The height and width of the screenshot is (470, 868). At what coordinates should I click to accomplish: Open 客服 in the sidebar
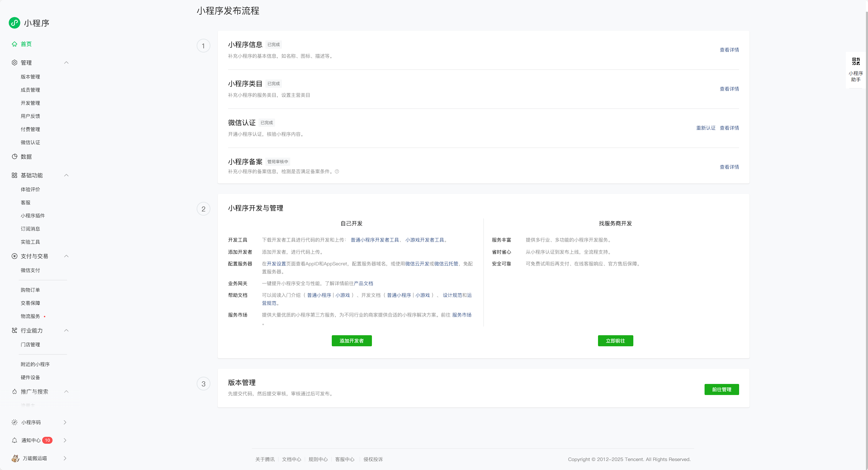click(26, 203)
